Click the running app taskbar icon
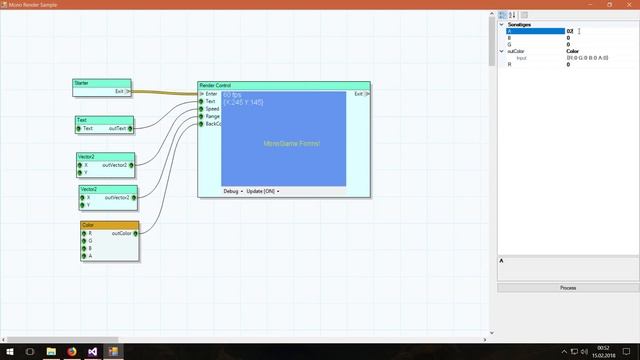Image resolution: width=640 pixels, height=360 pixels. 113,351
